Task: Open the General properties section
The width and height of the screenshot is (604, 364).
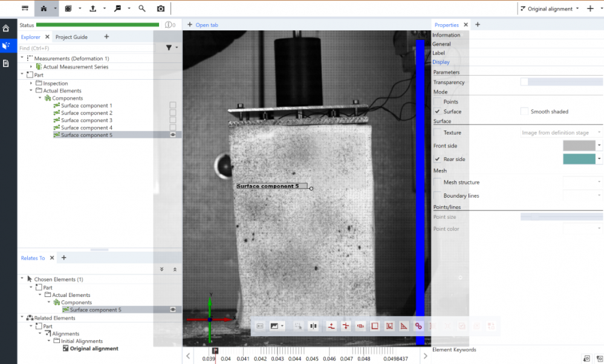Action: (x=441, y=44)
